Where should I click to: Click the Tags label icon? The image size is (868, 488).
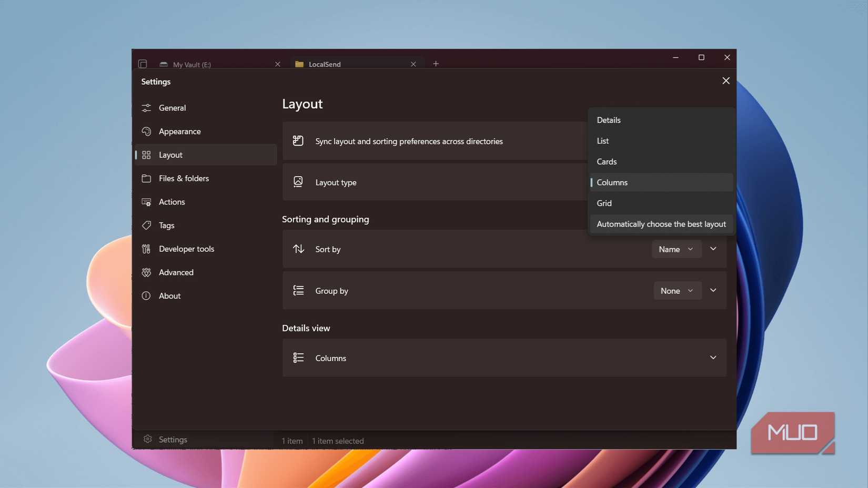pos(146,225)
